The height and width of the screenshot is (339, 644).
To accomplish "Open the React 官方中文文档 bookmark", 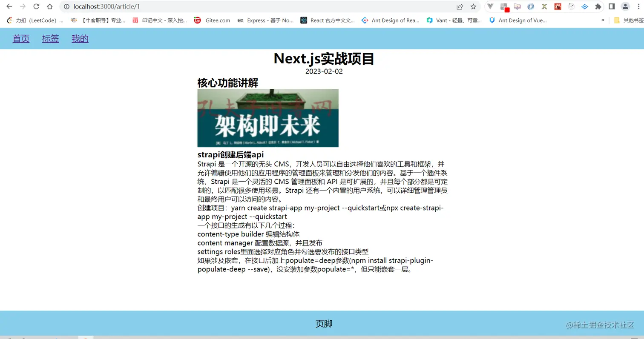I will pos(328,20).
